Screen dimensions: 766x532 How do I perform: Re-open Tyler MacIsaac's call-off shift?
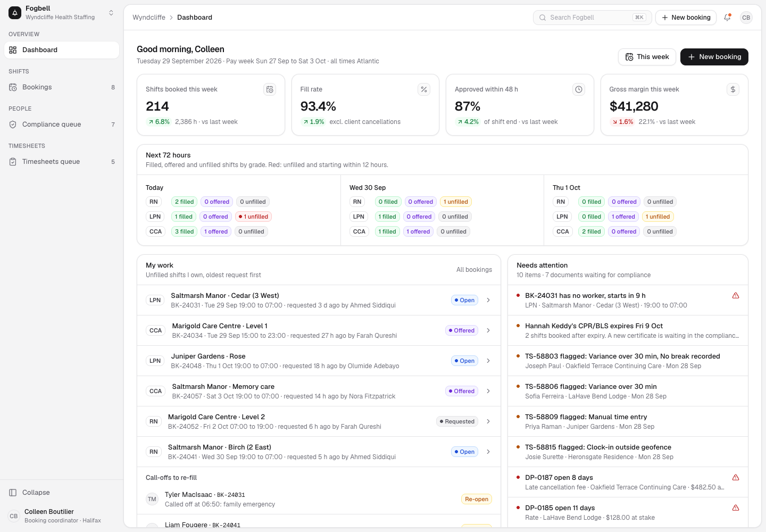(x=477, y=499)
